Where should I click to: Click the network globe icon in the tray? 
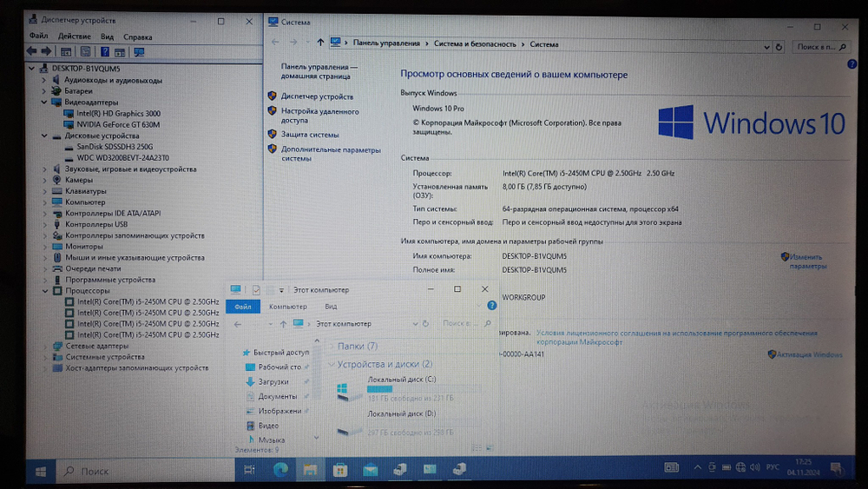740,467
